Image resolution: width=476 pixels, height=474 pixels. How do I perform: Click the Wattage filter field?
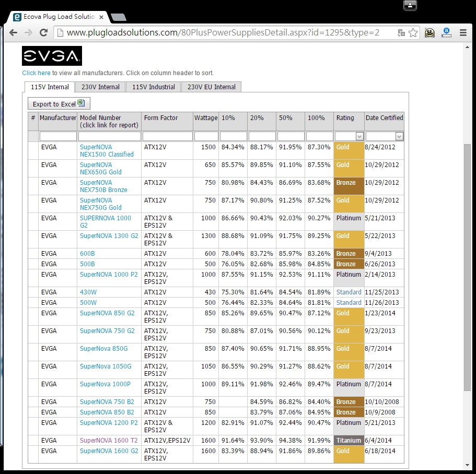coord(206,136)
